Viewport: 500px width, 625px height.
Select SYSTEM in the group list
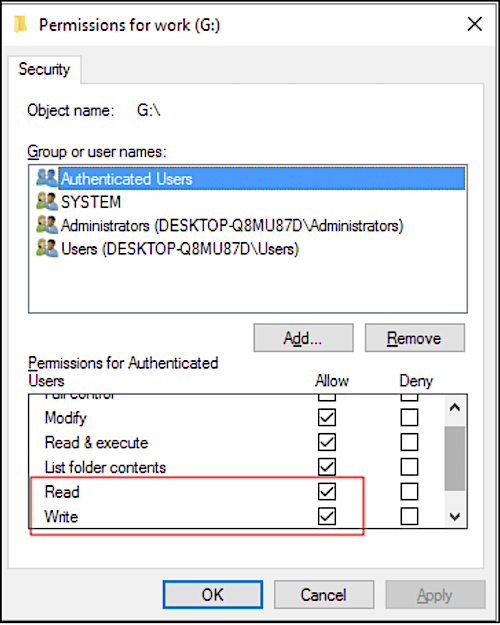[91, 202]
